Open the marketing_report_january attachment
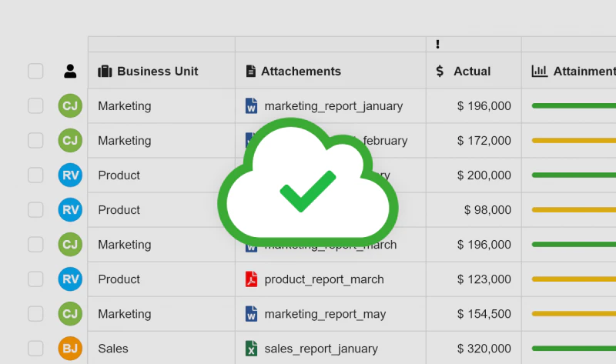The height and width of the screenshot is (364, 616). (x=333, y=106)
